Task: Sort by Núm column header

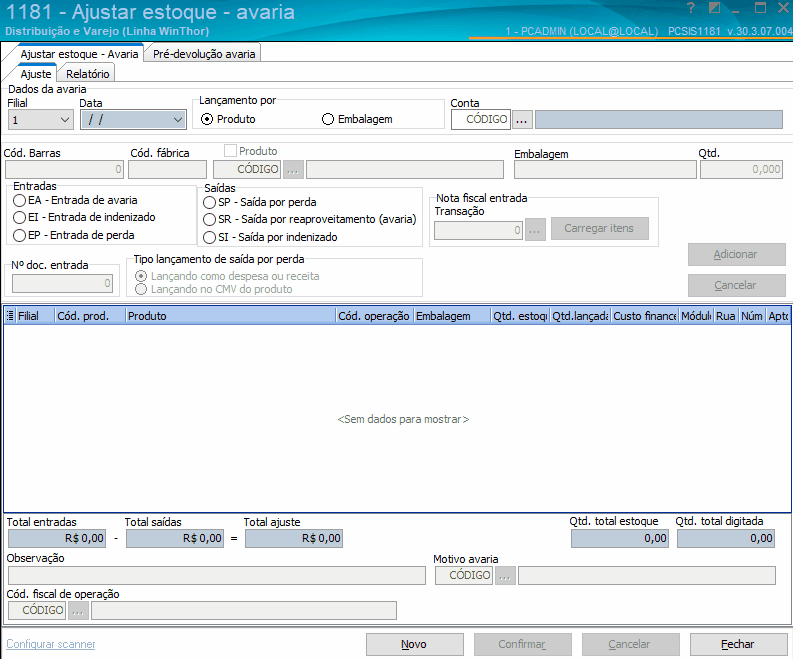Action: coord(752,316)
